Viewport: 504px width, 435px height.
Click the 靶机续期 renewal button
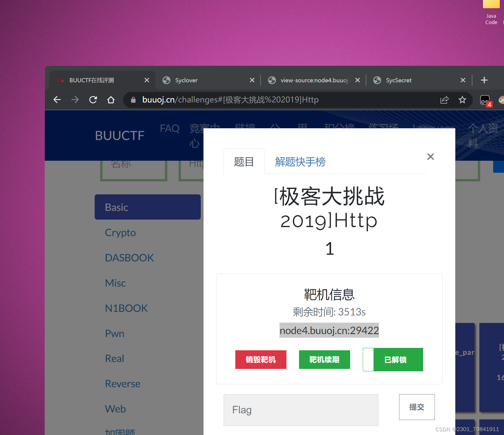324,360
